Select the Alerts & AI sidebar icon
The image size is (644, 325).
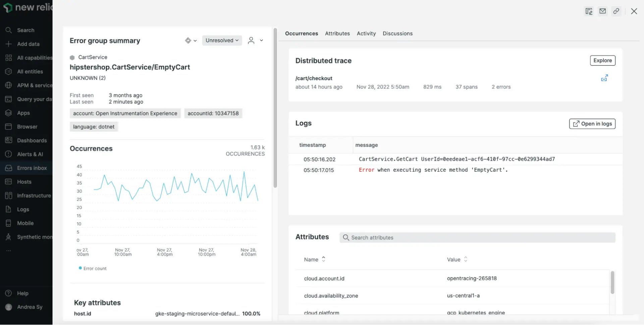(x=8, y=154)
